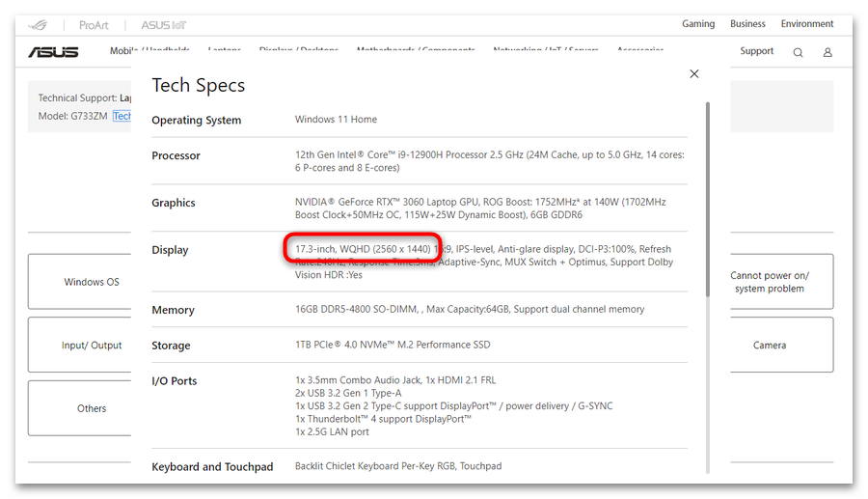The height and width of the screenshot is (499, 868).
Task: Click the Tech Specs heading
Action: (198, 85)
